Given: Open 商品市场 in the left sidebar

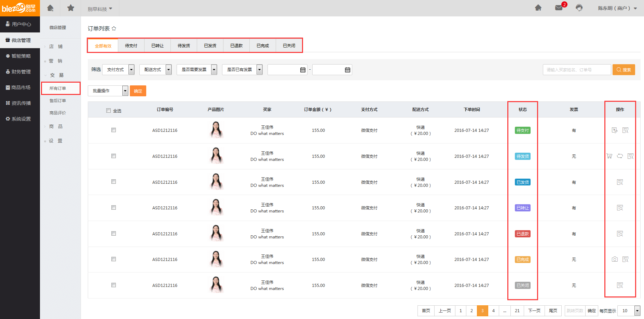Looking at the screenshot, I should coord(20,87).
